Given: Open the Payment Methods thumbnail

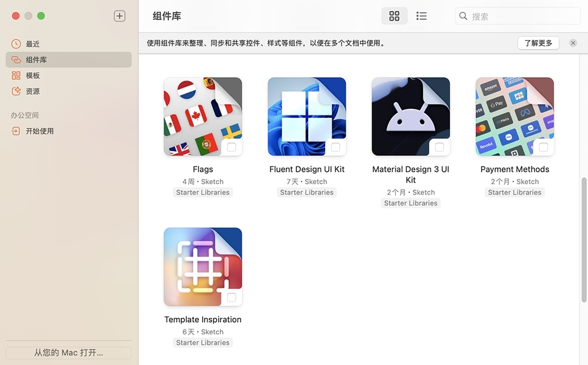Looking at the screenshot, I should [x=514, y=117].
